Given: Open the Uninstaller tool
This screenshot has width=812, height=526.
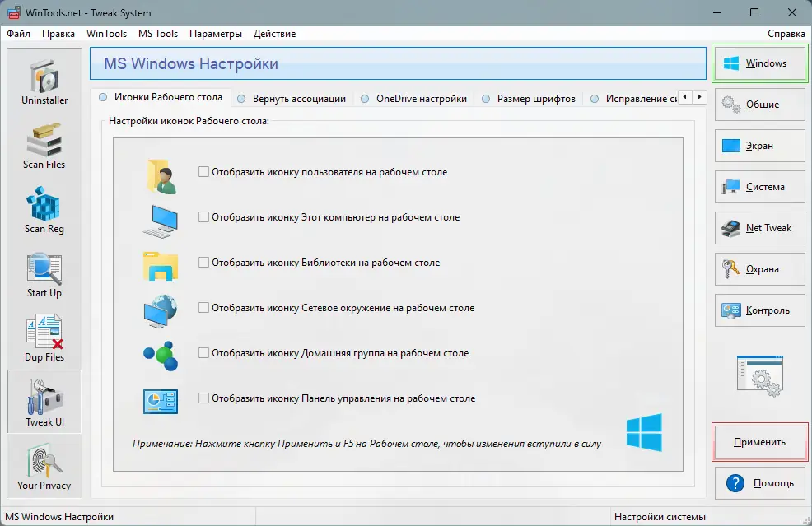Looking at the screenshot, I should pos(44,83).
